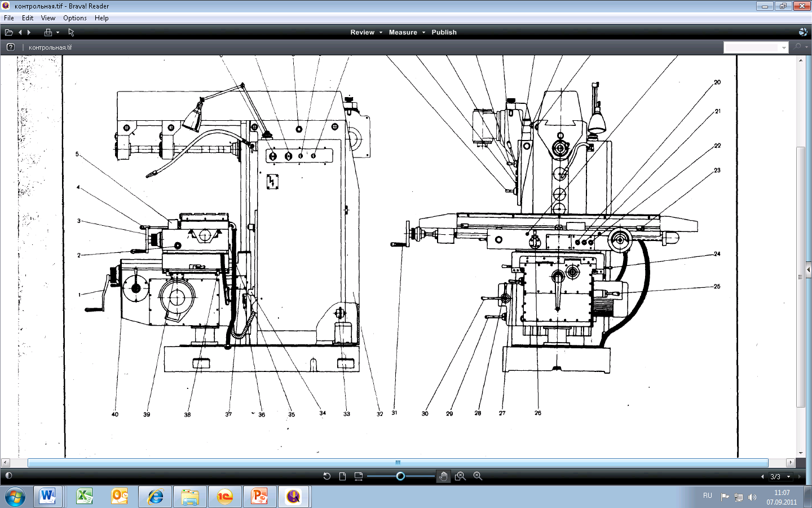Click the Rotate view icon
812x508 pixels.
click(326, 476)
